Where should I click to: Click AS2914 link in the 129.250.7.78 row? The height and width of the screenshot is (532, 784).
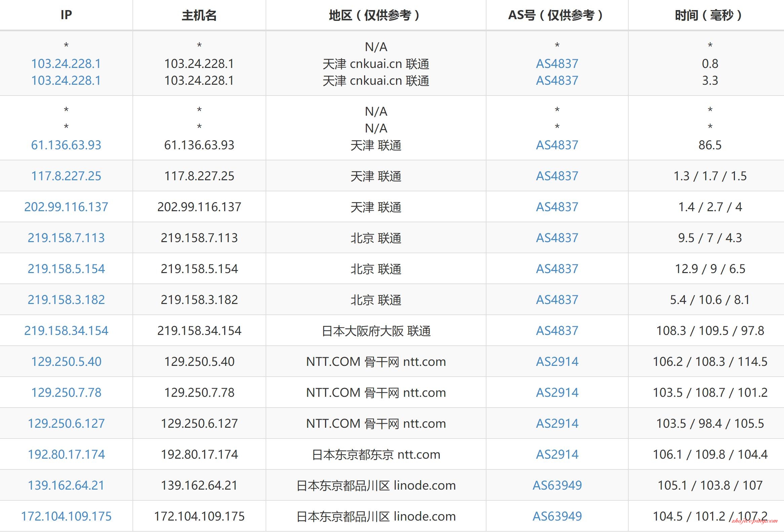(x=557, y=392)
